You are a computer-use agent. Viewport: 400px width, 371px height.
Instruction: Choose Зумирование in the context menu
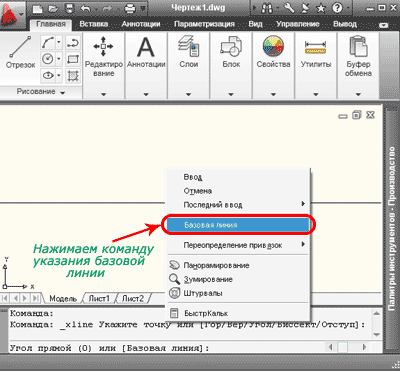coord(238,279)
